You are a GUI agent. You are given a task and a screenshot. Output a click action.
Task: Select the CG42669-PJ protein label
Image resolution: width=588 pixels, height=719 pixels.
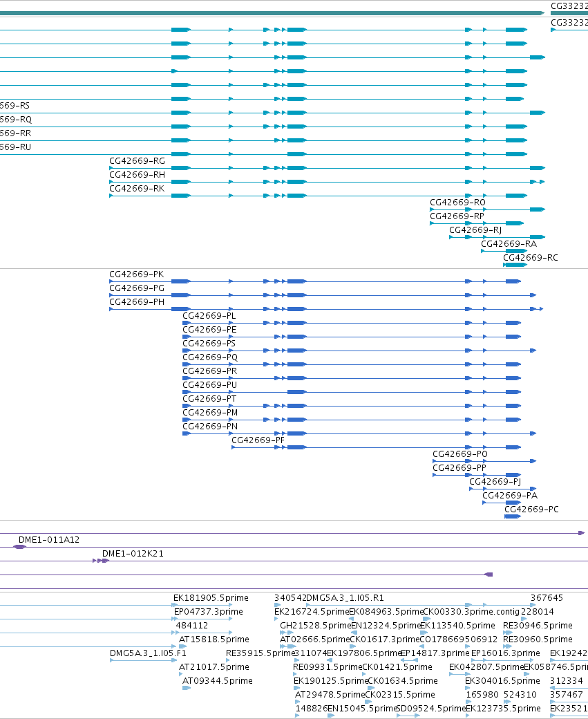pos(495,481)
